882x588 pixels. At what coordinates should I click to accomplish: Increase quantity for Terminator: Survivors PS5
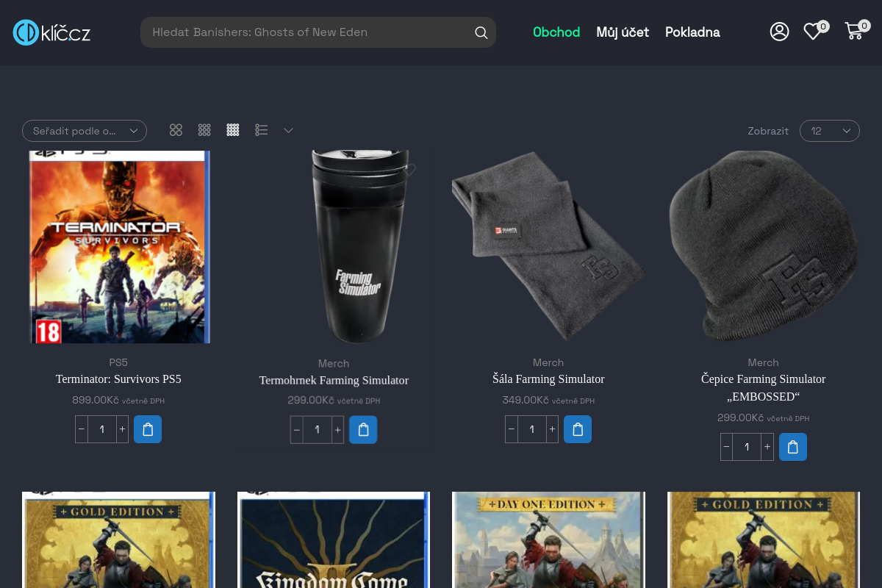[x=122, y=429]
